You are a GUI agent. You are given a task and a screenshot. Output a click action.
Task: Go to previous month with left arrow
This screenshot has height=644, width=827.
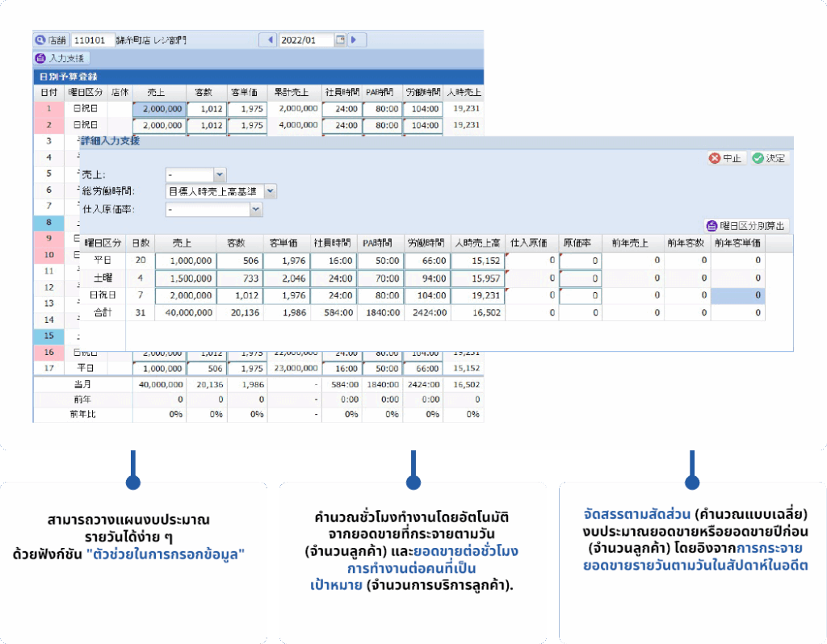click(x=268, y=40)
